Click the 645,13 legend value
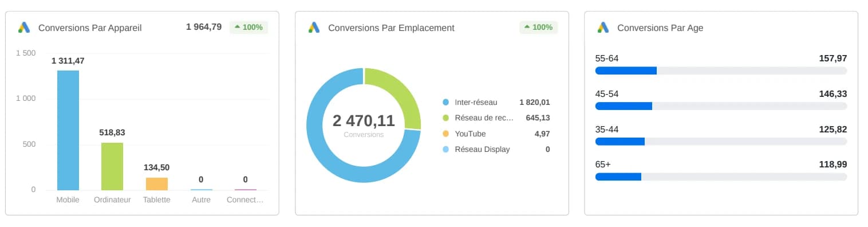The height and width of the screenshot is (227, 868). (x=538, y=118)
